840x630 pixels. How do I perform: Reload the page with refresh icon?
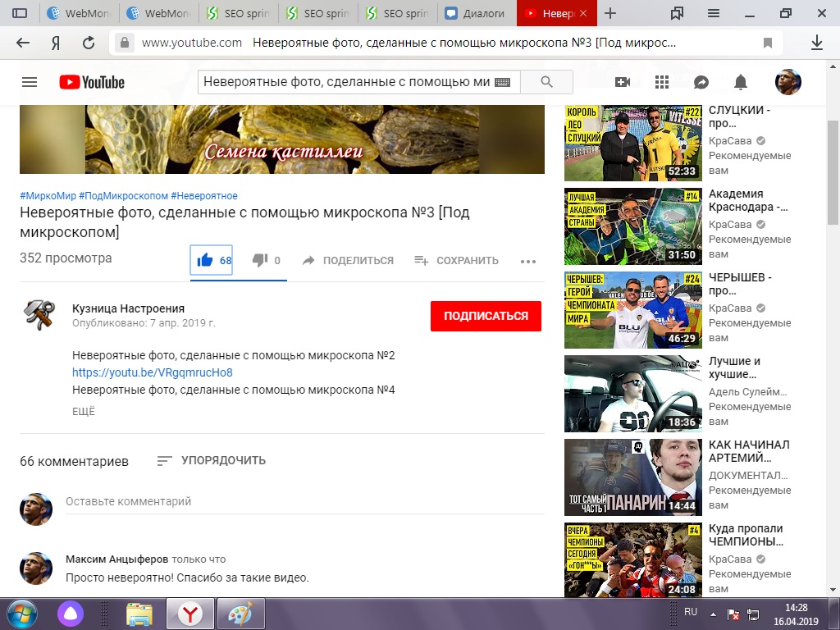click(89, 43)
